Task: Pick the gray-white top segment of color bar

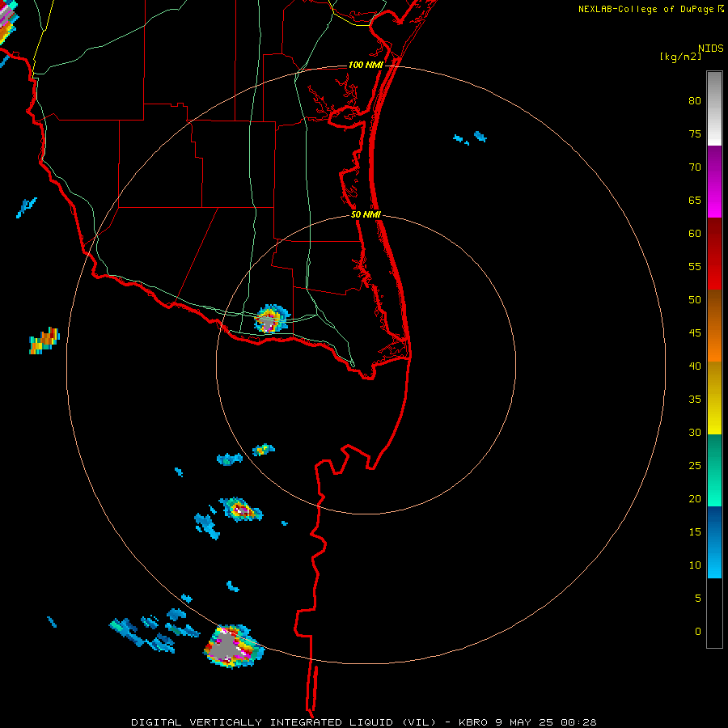Action: pos(714,108)
